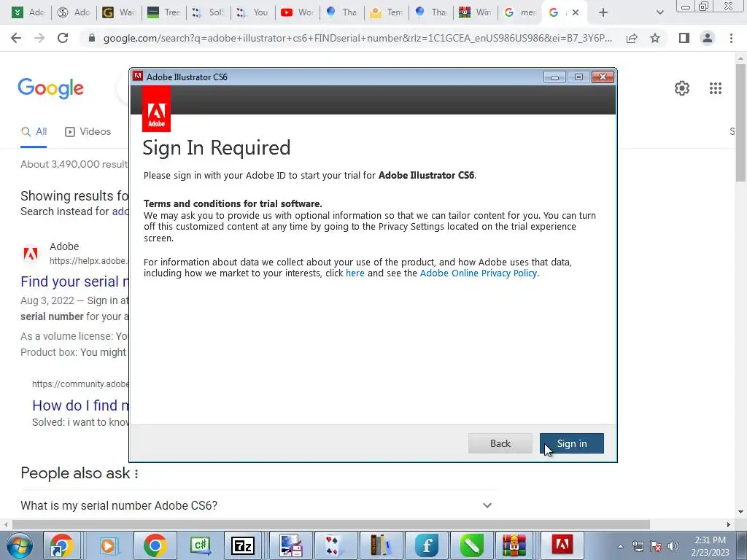The image size is (747, 560).
Task: Open Windows Media Player from the taskbar
Action: tap(108, 545)
